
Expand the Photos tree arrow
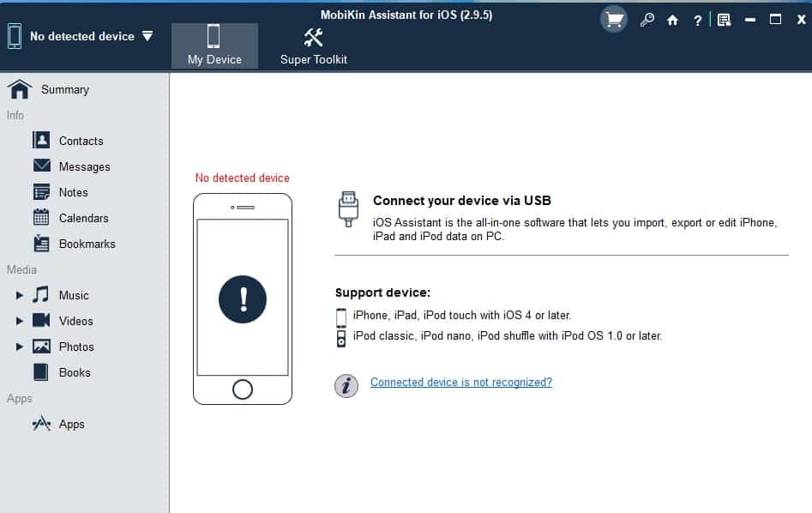click(20, 347)
